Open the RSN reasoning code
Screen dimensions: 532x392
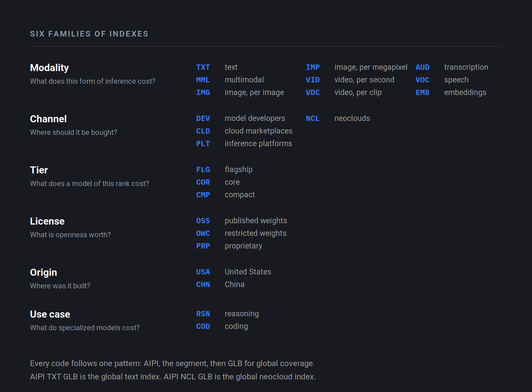(203, 314)
